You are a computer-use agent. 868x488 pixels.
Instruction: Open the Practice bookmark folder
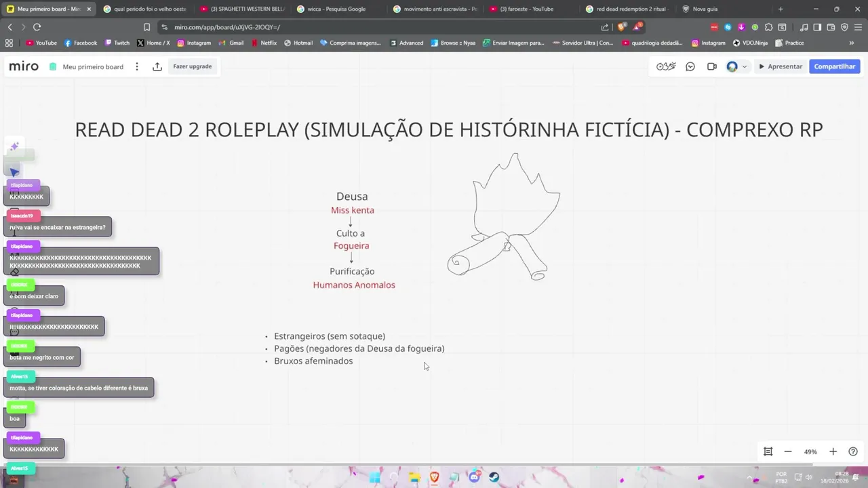[789, 43]
